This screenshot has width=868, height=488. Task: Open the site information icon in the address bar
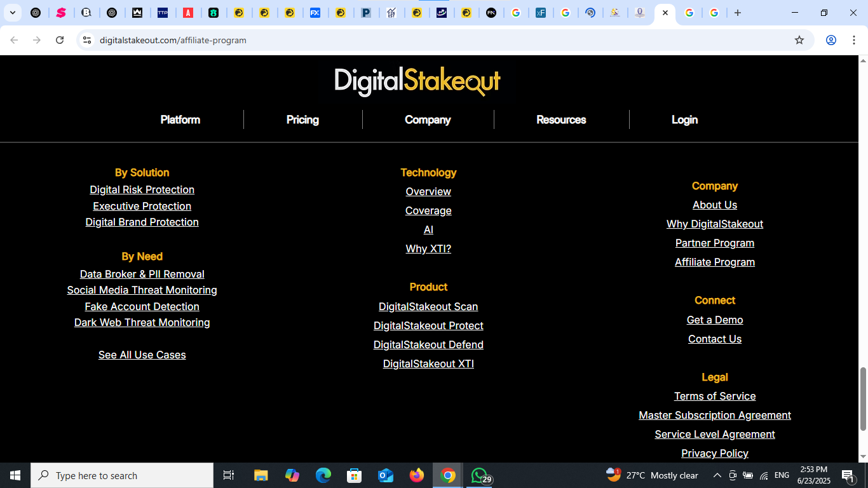tap(87, 40)
